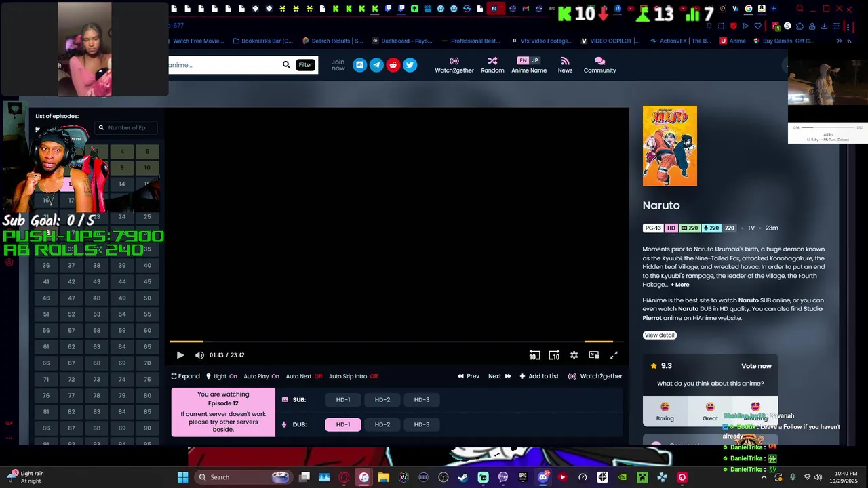
Task: Open the Reddit join icon
Action: click(393, 65)
